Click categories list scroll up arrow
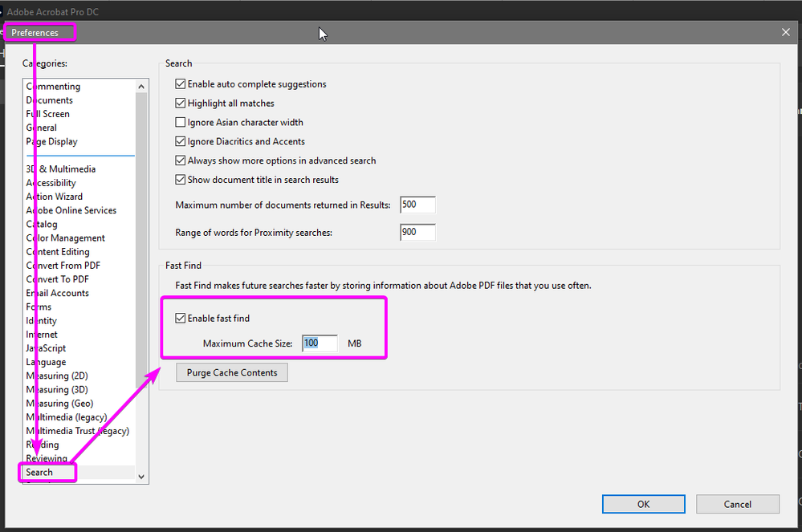 click(141, 87)
